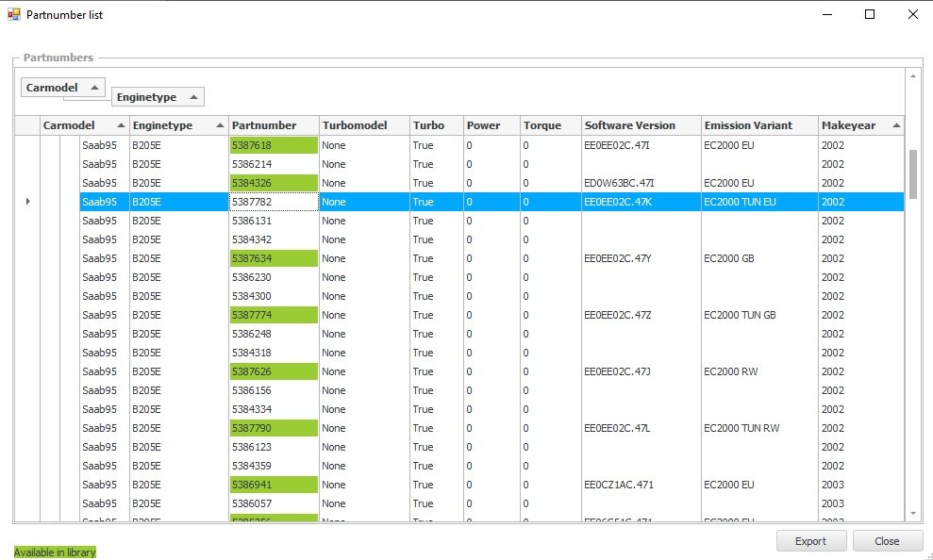Click the Saab95 carmodel cell in row 5384300

(105, 296)
